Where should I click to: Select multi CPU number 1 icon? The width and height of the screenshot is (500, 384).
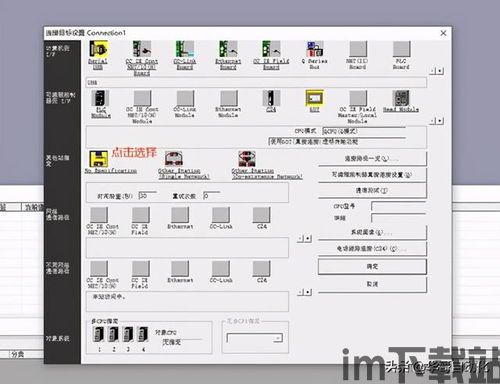pos(99,334)
